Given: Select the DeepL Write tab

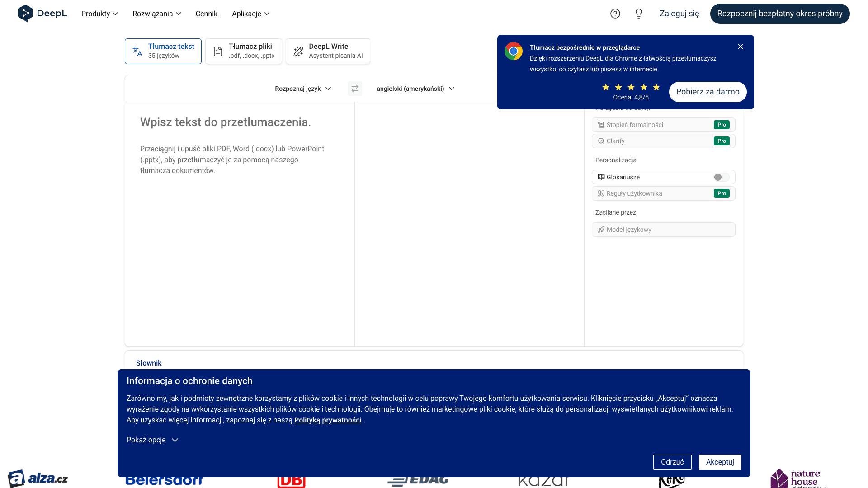Looking at the screenshot, I should [x=328, y=51].
